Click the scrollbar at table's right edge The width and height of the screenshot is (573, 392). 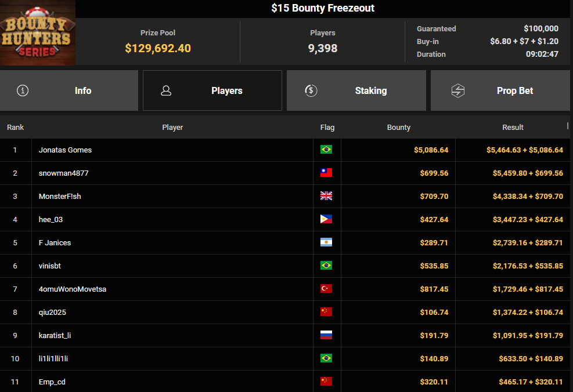click(x=568, y=125)
